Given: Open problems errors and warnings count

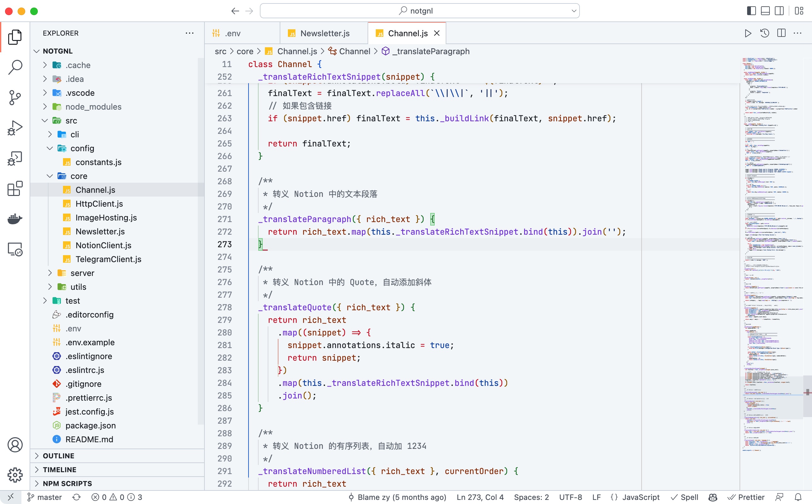Looking at the screenshot, I should (117, 497).
